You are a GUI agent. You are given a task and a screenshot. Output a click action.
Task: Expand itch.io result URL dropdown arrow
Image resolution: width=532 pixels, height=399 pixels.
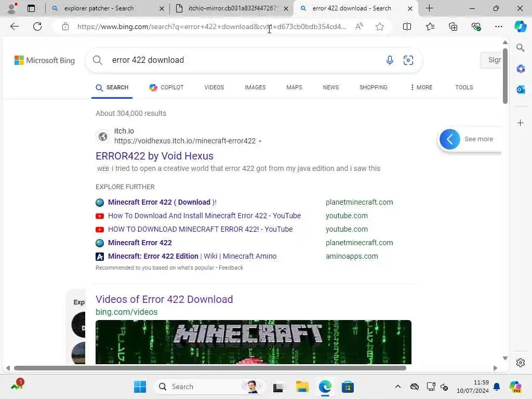(260, 141)
